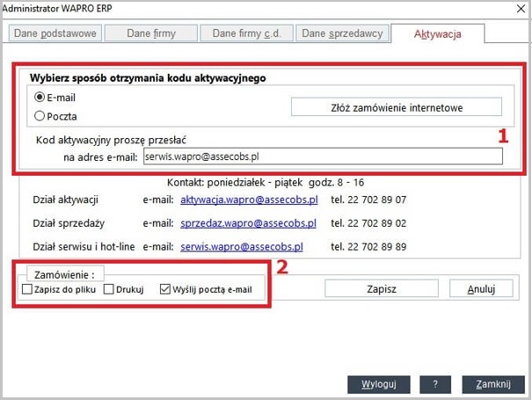Tick the Drukuj checkbox

[109, 288]
